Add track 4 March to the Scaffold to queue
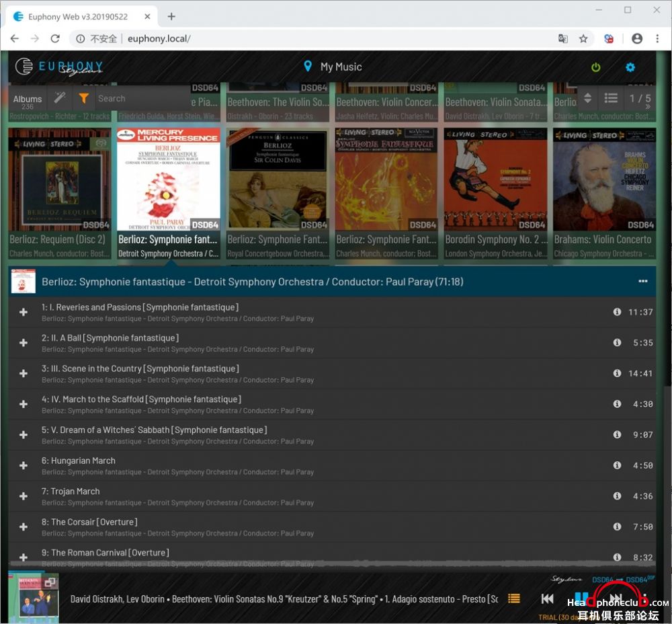672x624 pixels. pos(24,404)
